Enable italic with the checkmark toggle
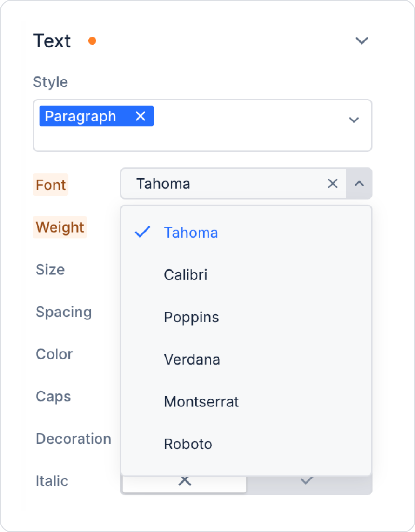This screenshot has width=415, height=532. pos(306,482)
